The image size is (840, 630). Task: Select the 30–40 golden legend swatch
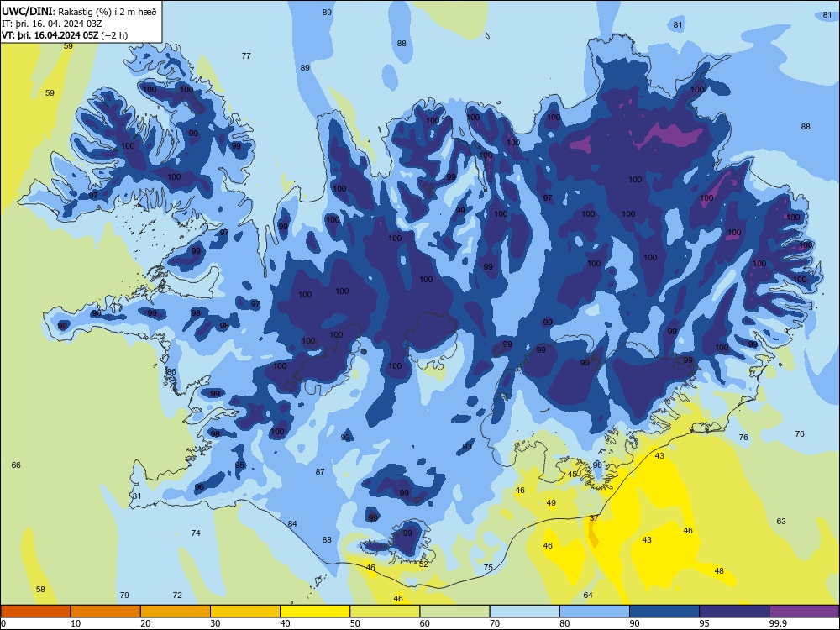(245, 612)
